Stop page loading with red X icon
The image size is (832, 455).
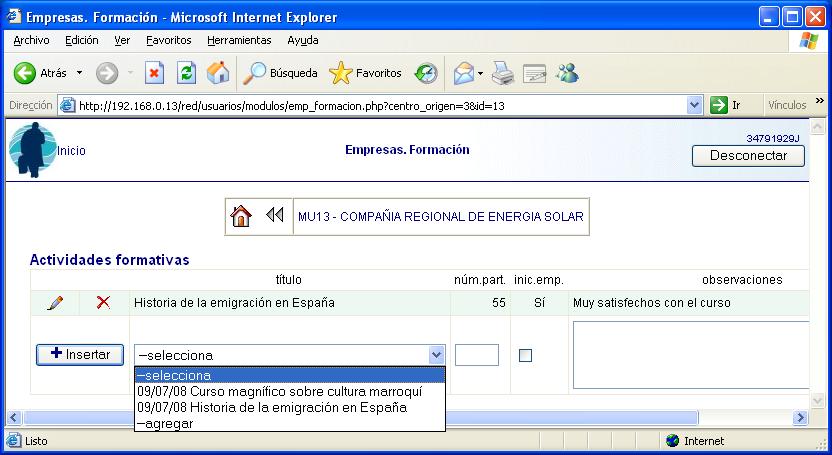[154, 73]
